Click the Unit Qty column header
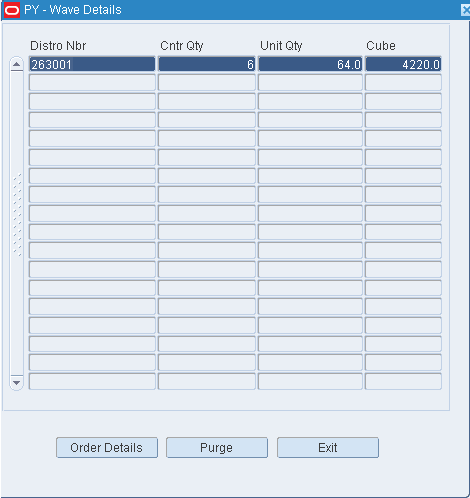The height and width of the screenshot is (498, 470). [281, 46]
